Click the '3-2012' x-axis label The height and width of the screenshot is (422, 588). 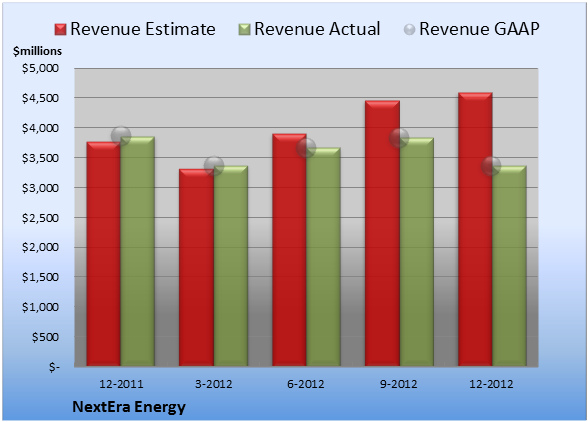(214, 384)
